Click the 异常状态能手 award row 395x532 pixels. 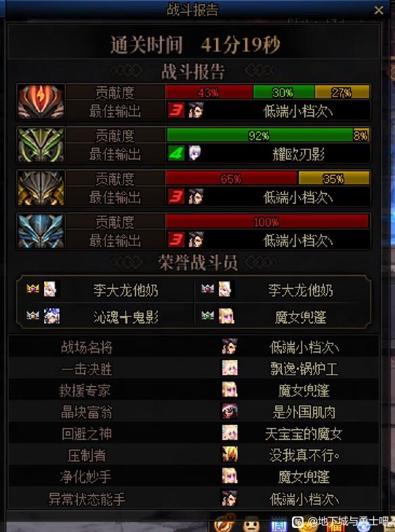coord(194,498)
